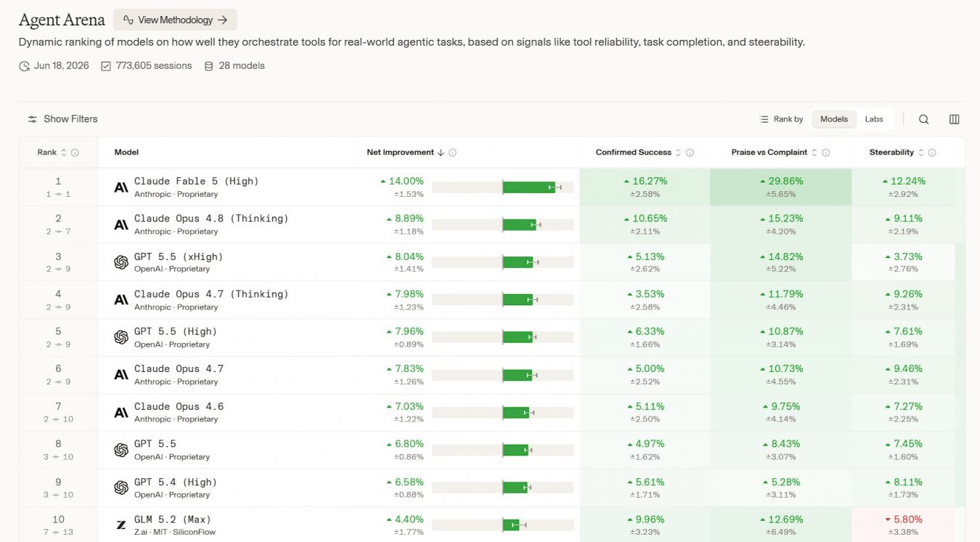Open the GLM 5.2 (Max) model

click(173, 519)
